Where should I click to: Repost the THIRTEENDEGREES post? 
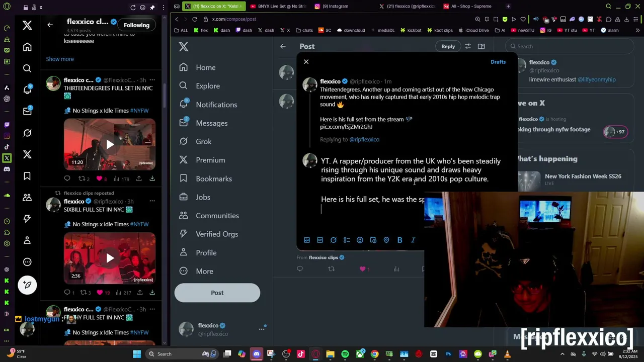82,178
